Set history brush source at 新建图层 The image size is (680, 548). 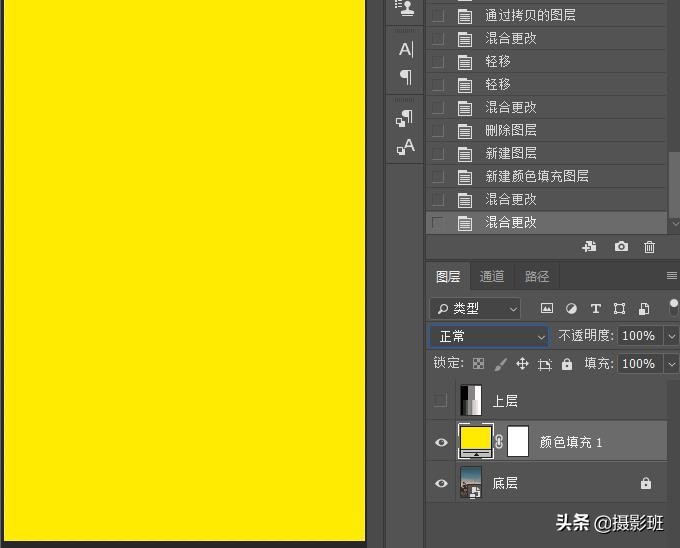[x=438, y=153]
